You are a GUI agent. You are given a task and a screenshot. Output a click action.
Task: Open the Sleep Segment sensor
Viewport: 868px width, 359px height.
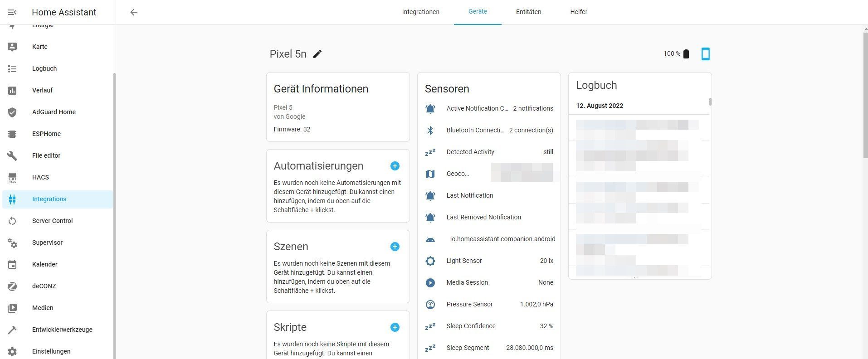[x=489, y=348]
